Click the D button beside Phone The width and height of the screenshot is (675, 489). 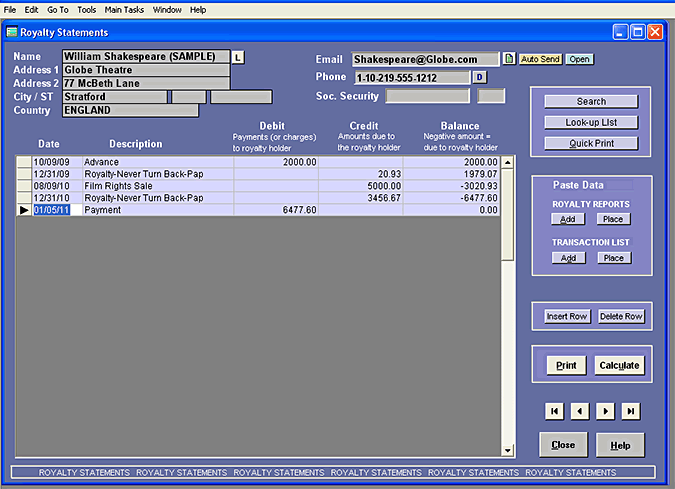pos(479,77)
